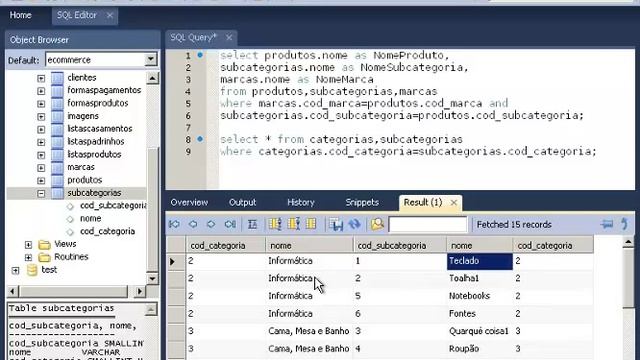This screenshot has height=360, width=640.
Task: Click the second yellow grid icon with arrow
Action: tap(293, 224)
